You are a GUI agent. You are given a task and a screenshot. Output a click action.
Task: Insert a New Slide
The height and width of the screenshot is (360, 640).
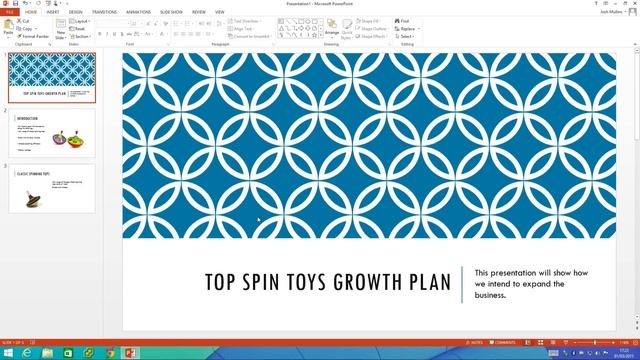point(60,29)
